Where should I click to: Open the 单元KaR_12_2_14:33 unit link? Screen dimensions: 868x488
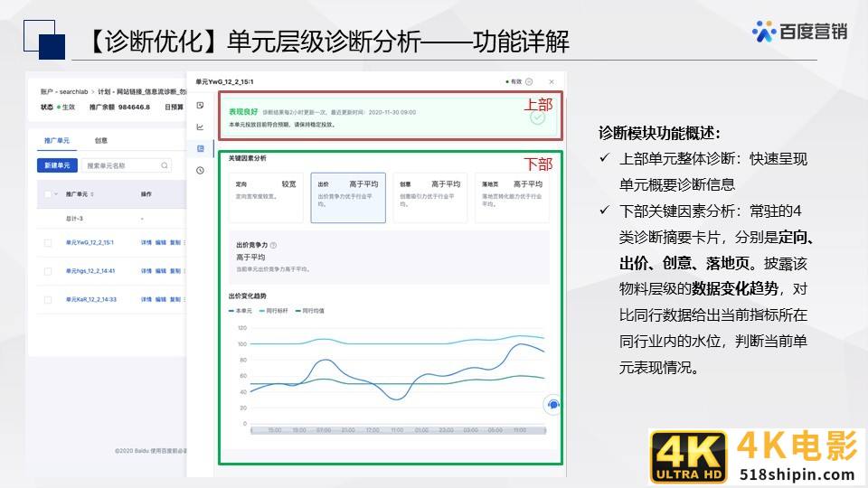(x=90, y=299)
